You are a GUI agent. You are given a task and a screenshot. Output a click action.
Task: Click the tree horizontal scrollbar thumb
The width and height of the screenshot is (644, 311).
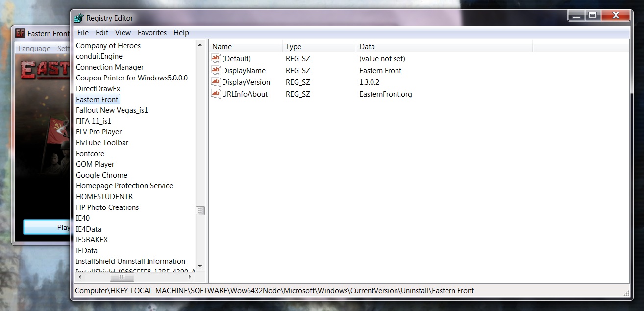pos(121,277)
